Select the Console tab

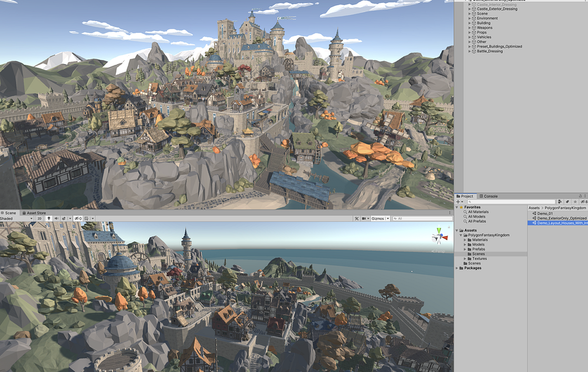488,197
